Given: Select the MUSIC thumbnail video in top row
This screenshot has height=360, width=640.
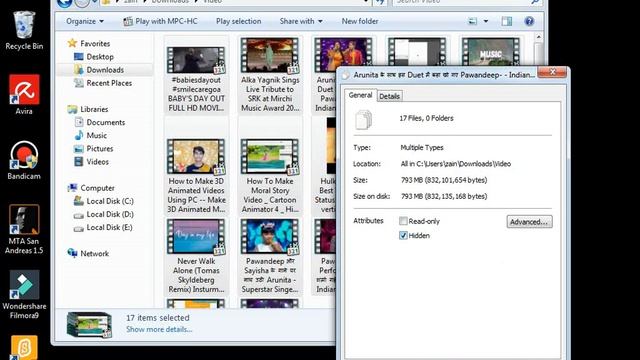Looking at the screenshot, I should 491,52.
